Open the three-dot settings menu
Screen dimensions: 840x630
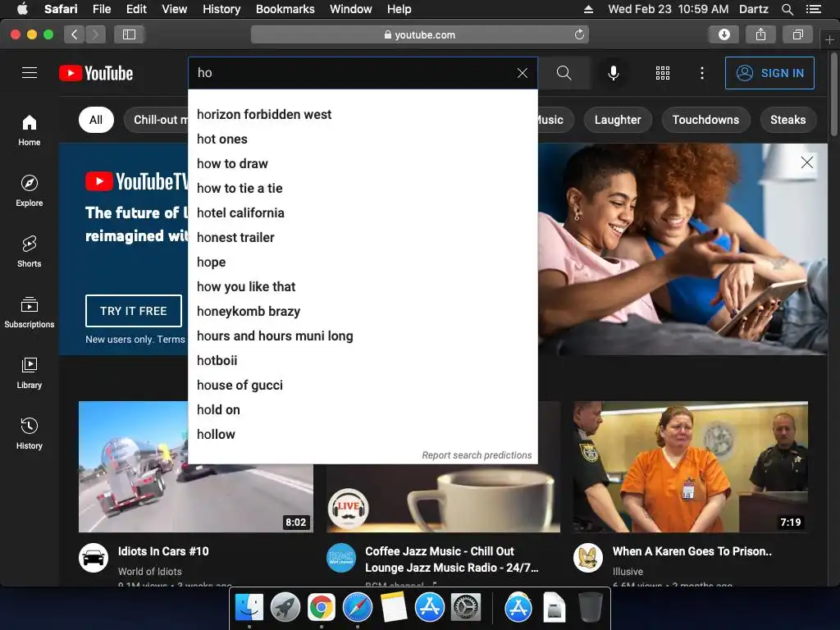[x=702, y=73]
